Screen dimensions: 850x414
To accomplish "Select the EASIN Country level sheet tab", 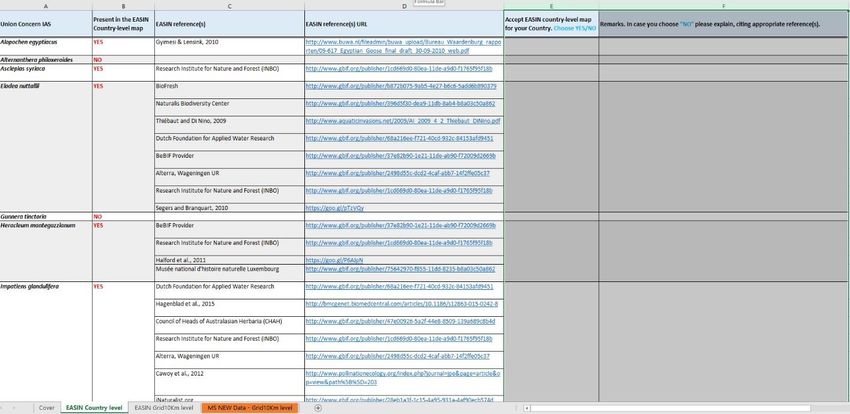I will pyautogui.click(x=93, y=408).
